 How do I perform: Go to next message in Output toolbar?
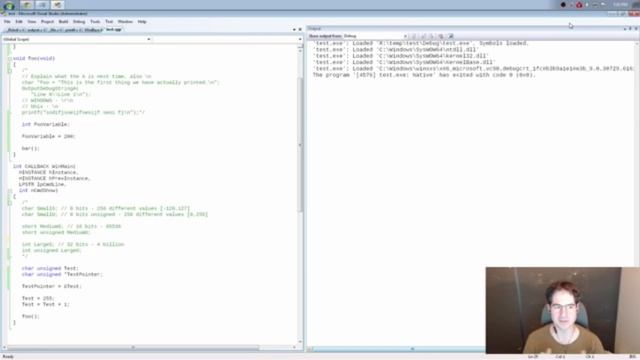pyautogui.click(x=432, y=36)
